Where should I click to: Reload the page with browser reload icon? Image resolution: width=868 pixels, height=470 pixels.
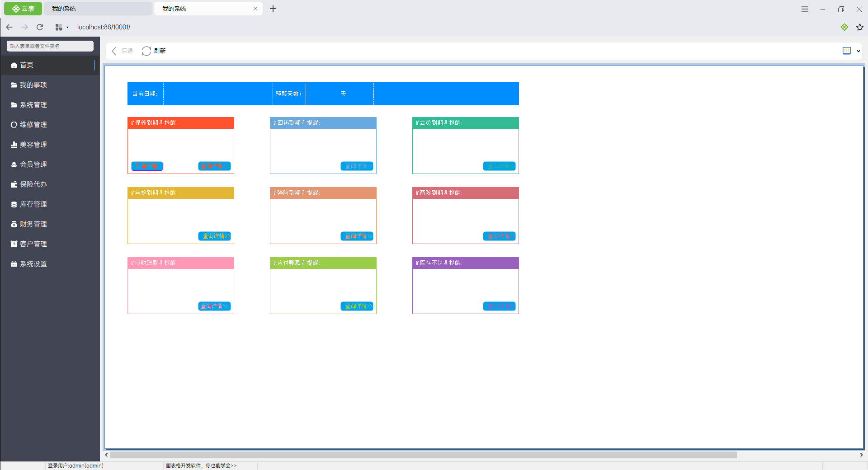(x=40, y=27)
